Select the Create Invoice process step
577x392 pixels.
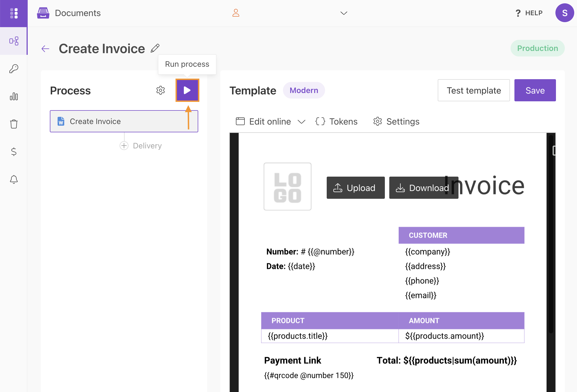point(124,121)
